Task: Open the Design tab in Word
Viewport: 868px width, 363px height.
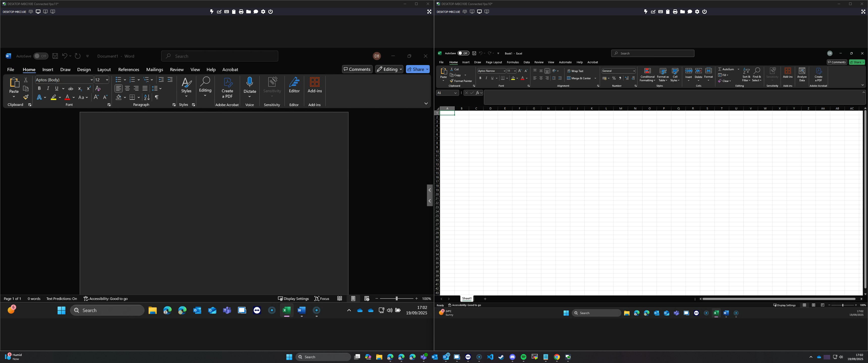Action: (84, 70)
